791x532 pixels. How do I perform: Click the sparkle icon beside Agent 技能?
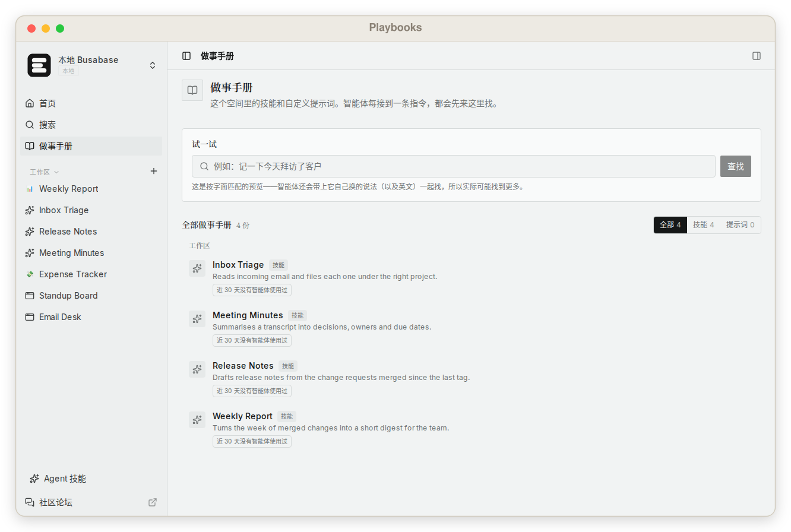click(34, 479)
